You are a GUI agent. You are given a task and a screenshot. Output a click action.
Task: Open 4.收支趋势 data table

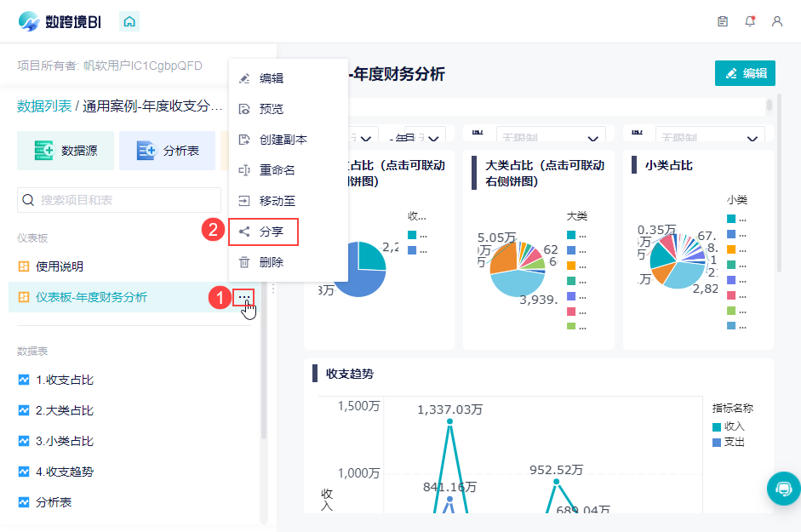coord(65,472)
